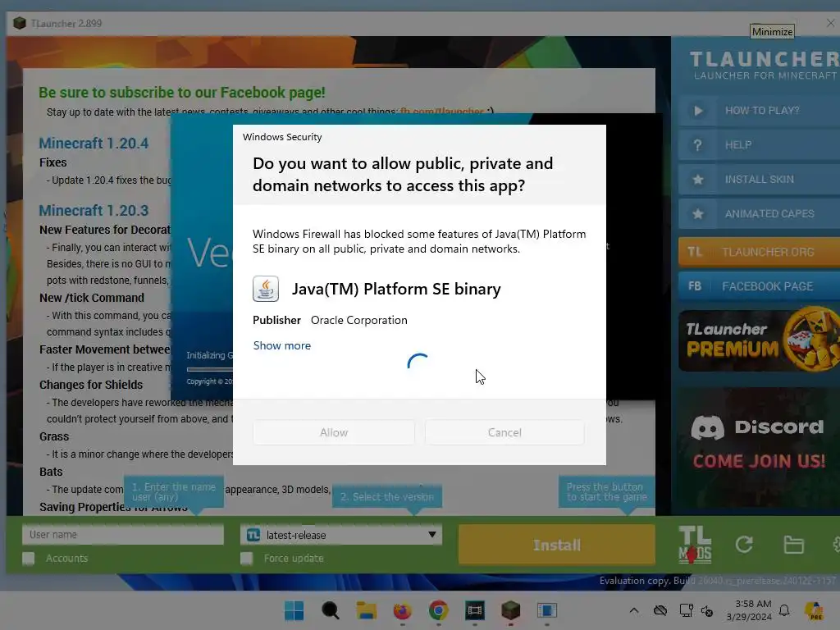Open File Explorer from the taskbar
This screenshot has height=630, width=840.
[x=367, y=610]
